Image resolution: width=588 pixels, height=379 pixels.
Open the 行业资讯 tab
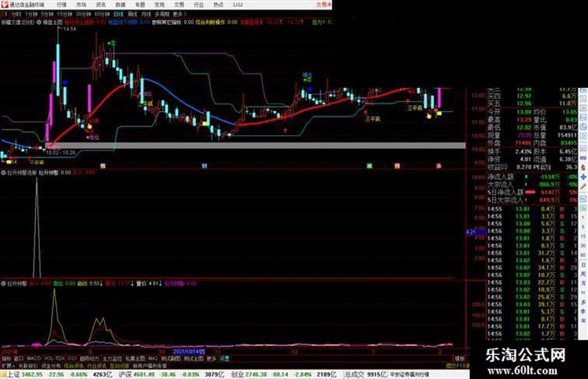[x=96, y=365]
